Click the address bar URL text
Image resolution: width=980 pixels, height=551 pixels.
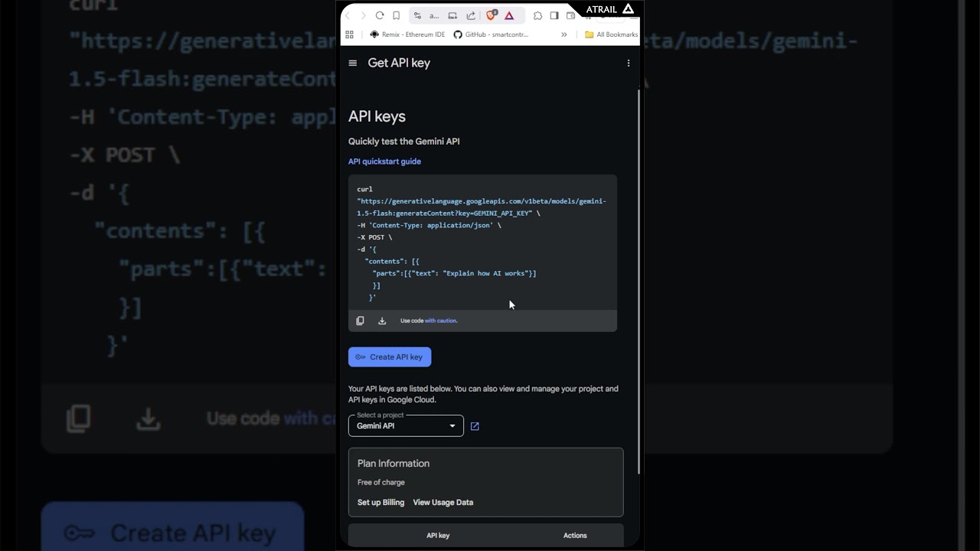pyautogui.click(x=434, y=15)
